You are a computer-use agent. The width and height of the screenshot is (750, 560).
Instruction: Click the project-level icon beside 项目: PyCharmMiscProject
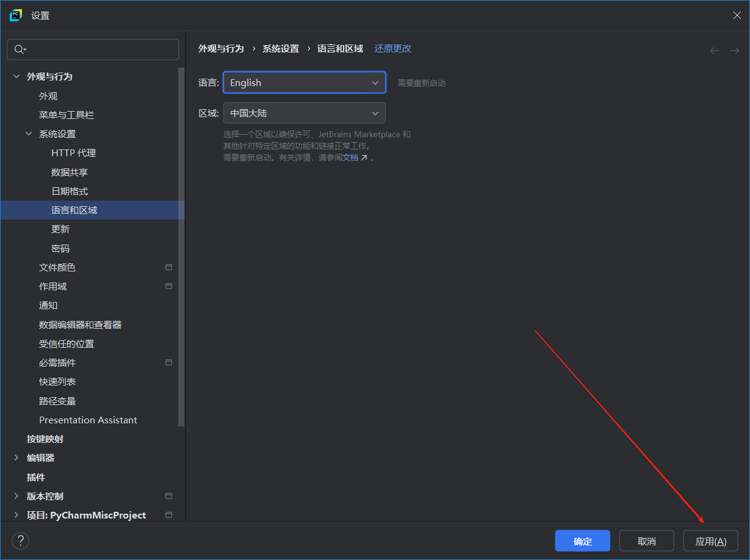(x=169, y=515)
